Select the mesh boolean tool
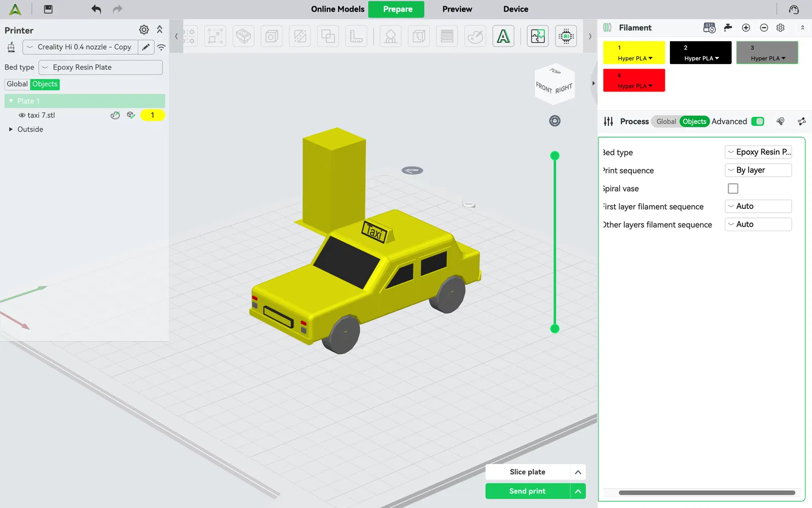This screenshot has width=812, height=508. 328,36
